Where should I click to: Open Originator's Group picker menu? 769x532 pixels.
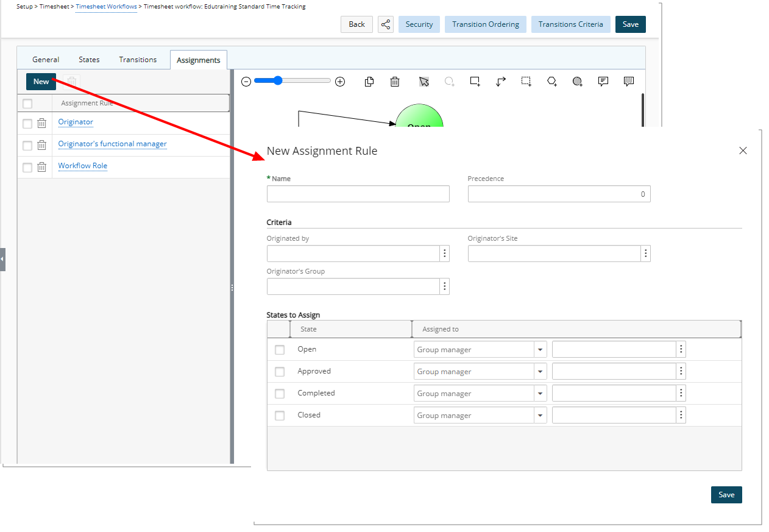pos(445,286)
